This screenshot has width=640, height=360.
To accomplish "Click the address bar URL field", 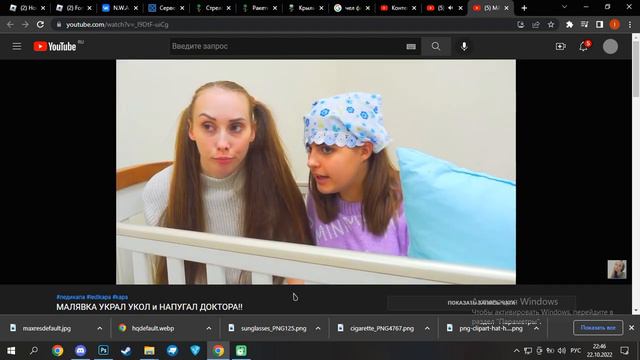I will 286,24.
